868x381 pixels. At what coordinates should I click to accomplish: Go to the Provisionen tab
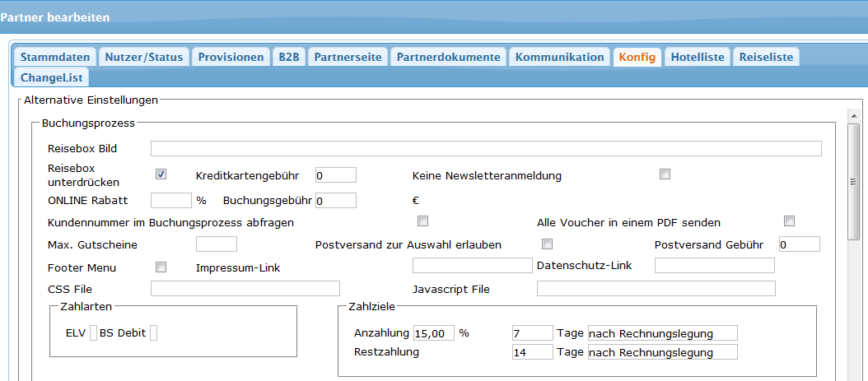coord(231,57)
